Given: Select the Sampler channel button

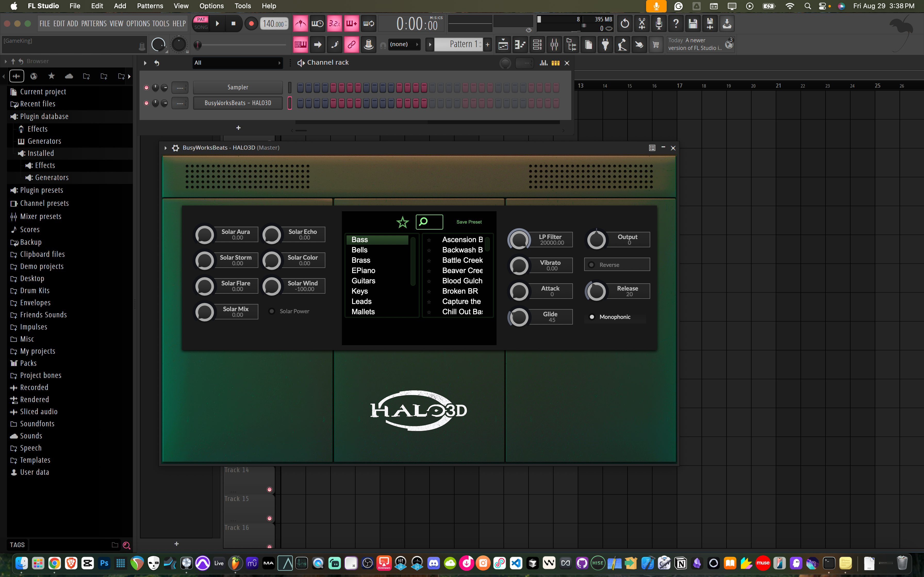Looking at the screenshot, I should (237, 87).
